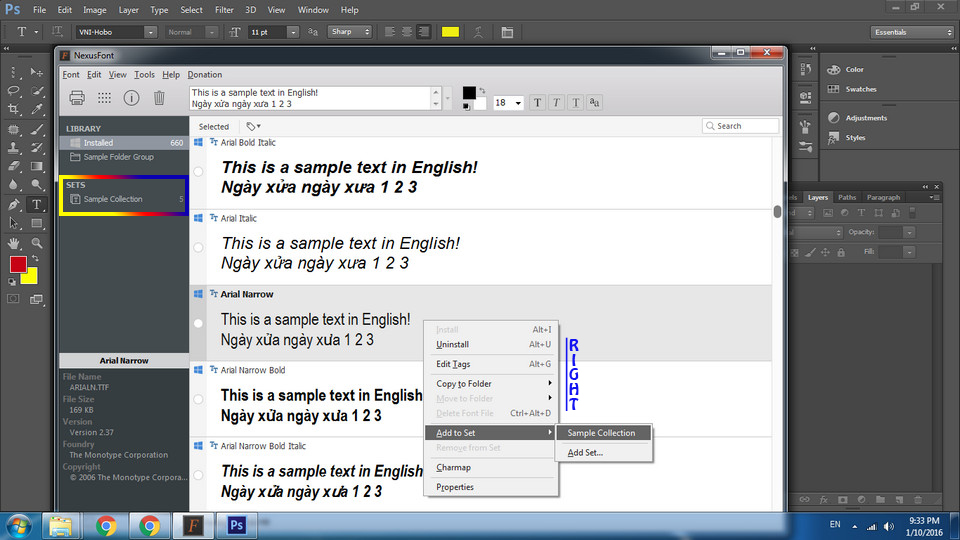The width and height of the screenshot is (960, 540).
Task: Expand Copy to Folder submenu
Action: pyautogui.click(x=491, y=383)
